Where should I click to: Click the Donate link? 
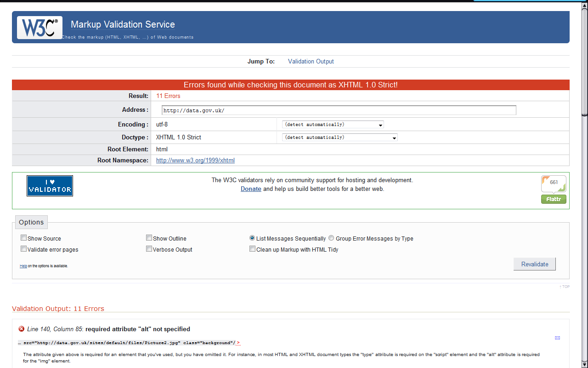tap(251, 189)
